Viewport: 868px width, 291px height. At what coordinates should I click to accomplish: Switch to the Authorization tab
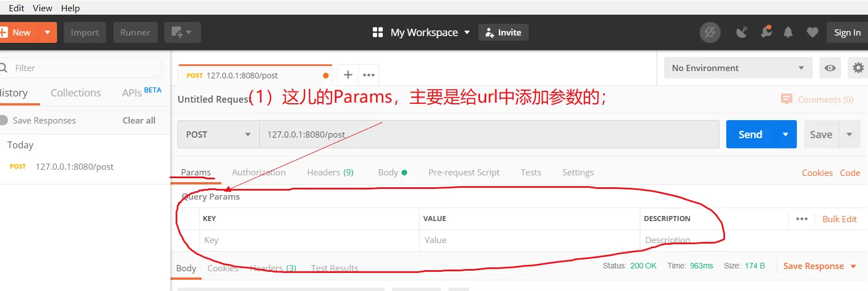click(259, 173)
